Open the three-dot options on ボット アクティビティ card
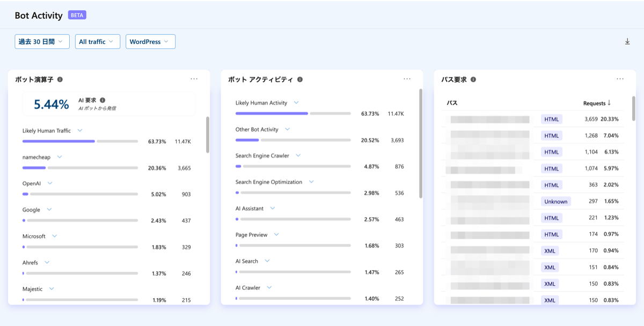 click(x=407, y=78)
